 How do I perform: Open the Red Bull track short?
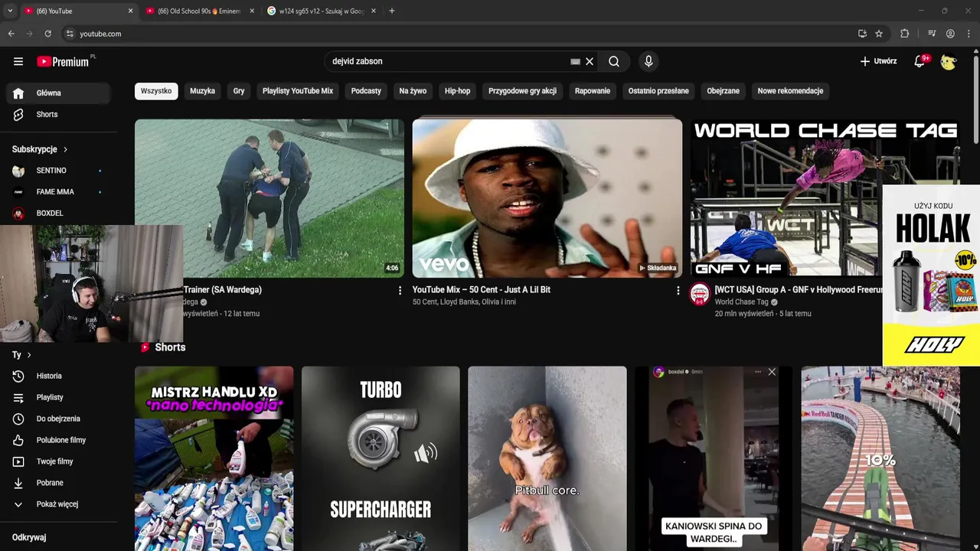880,458
